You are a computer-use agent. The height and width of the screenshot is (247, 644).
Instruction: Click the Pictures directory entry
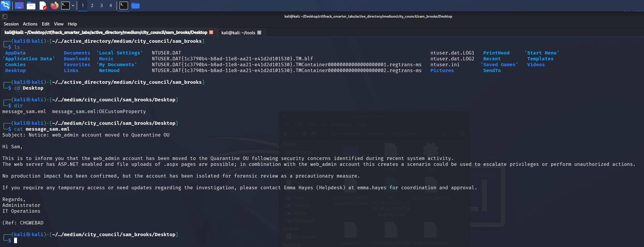pos(442,71)
